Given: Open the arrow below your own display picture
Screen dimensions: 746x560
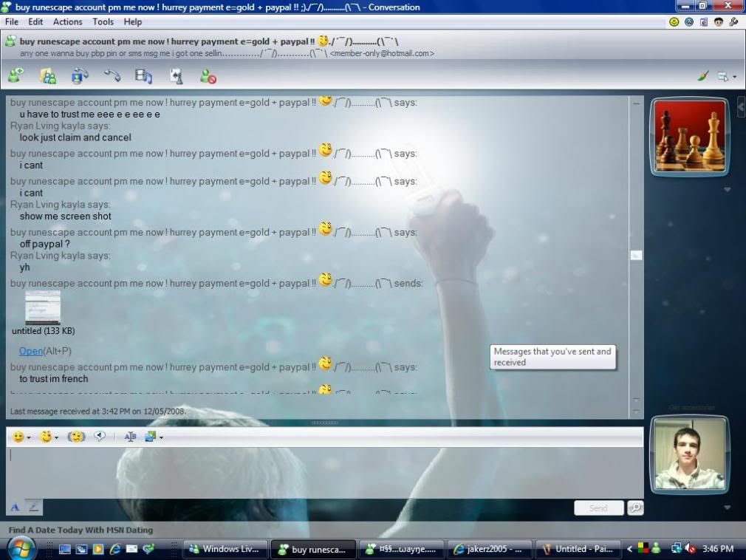Looking at the screenshot, I should coord(727,508).
